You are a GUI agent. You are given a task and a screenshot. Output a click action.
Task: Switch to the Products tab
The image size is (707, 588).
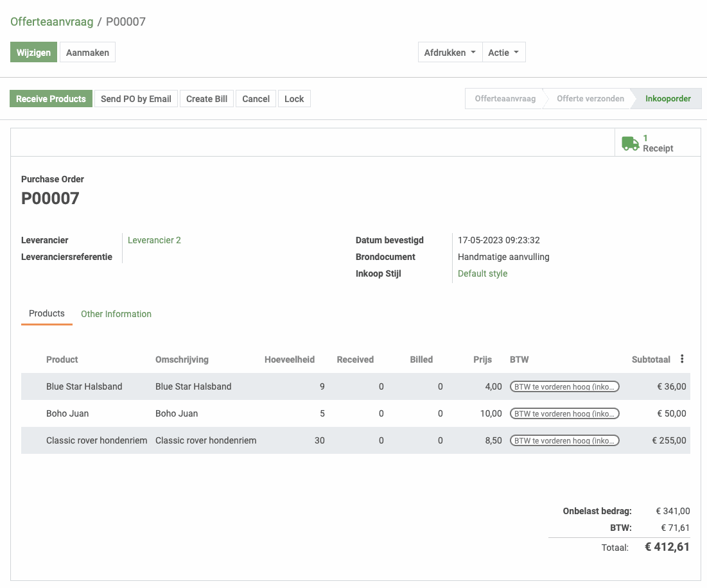click(47, 314)
